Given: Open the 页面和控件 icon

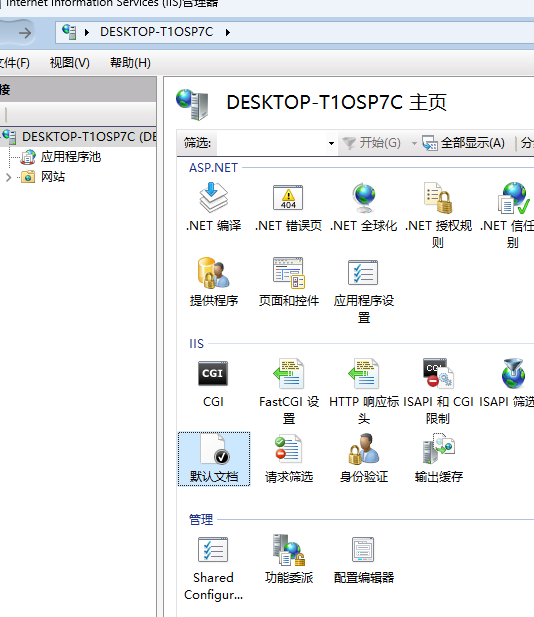Looking at the screenshot, I should [289, 272].
